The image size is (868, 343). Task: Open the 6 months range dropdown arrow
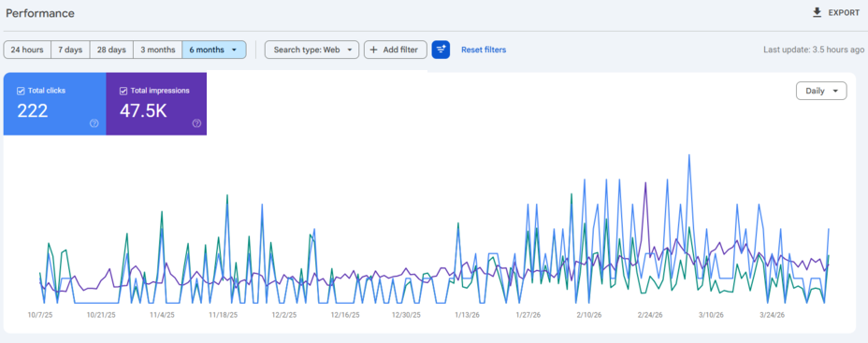coord(234,50)
